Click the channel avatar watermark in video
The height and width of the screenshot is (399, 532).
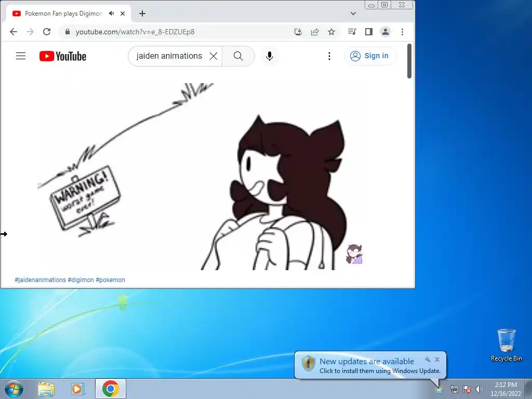pyautogui.click(x=354, y=254)
